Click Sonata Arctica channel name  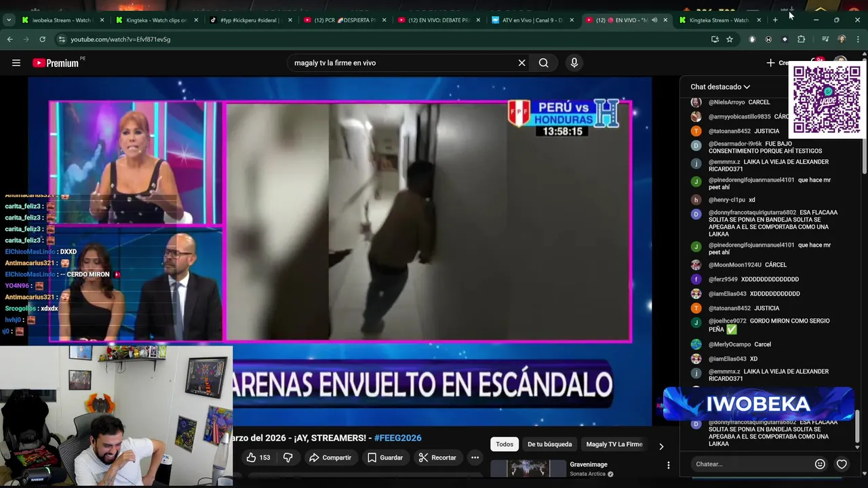tap(588, 474)
